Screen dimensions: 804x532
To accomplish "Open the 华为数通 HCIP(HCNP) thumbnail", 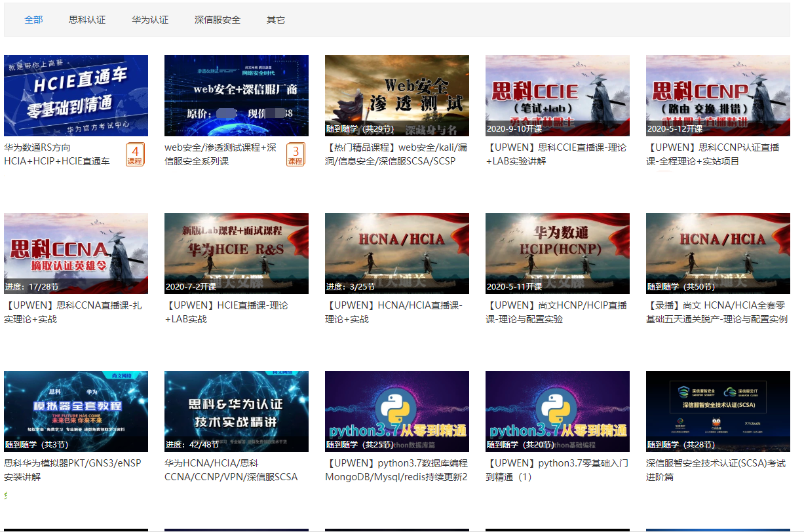I will (x=558, y=254).
